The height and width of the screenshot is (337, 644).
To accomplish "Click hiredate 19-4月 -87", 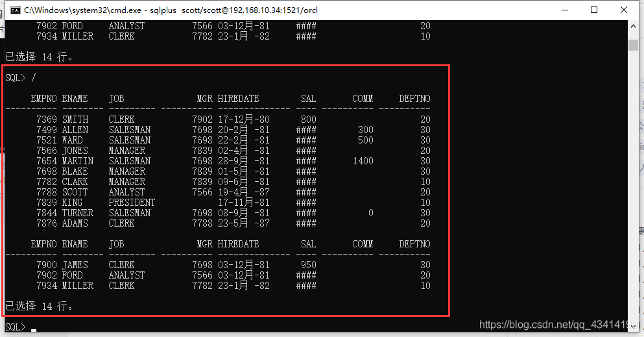I will point(244,192).
